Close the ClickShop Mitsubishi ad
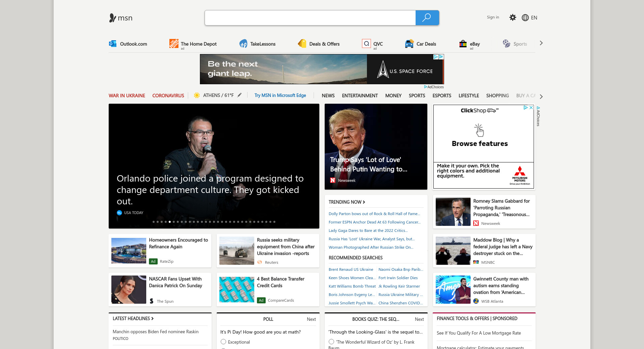This screenshot has width=644, height=349. (531, 108)
